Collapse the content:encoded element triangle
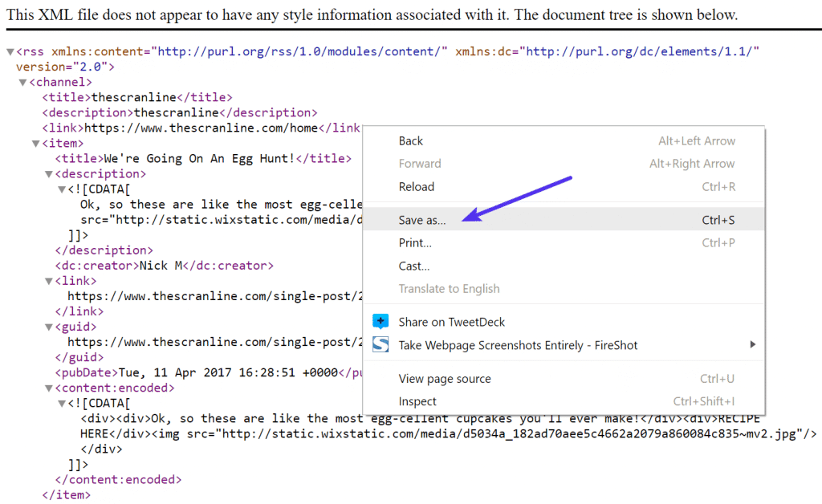The width and height of the screenshot is (822, 504). (49, 388)
